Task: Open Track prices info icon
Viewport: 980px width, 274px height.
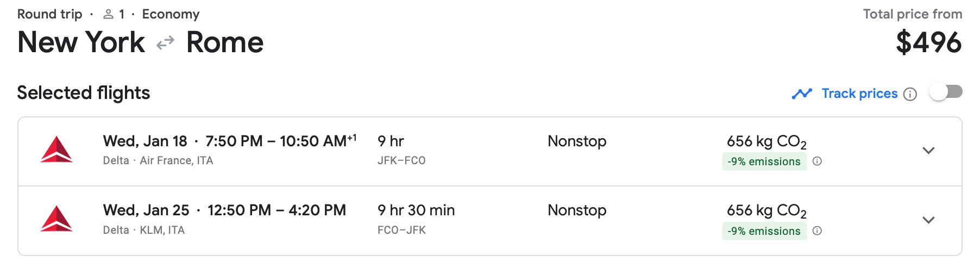Action: tap(910, 95)
